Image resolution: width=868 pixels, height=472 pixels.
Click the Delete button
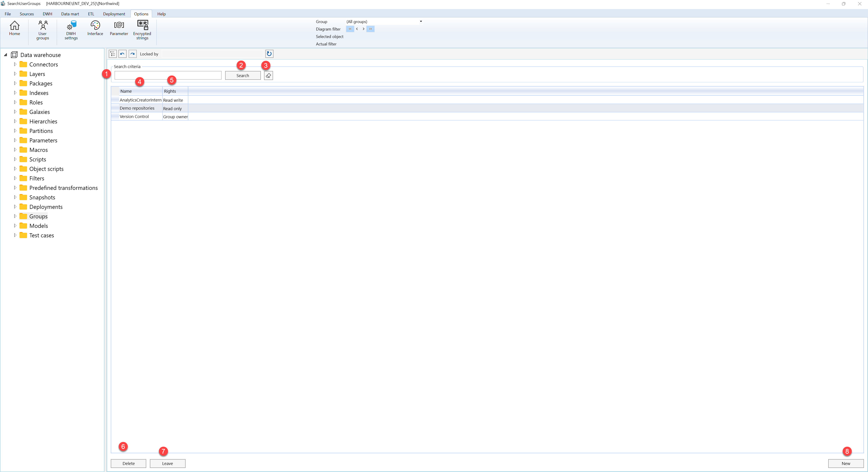click(x=128, y=463)
